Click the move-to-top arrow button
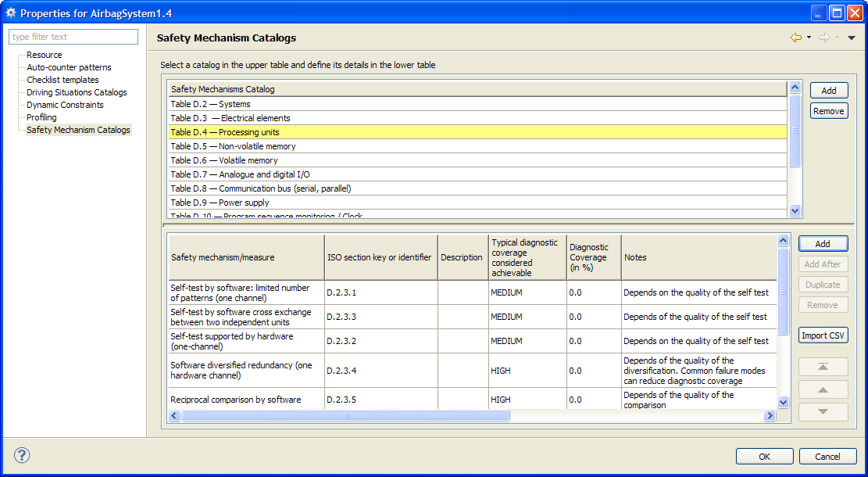 [x=823, y=367]
